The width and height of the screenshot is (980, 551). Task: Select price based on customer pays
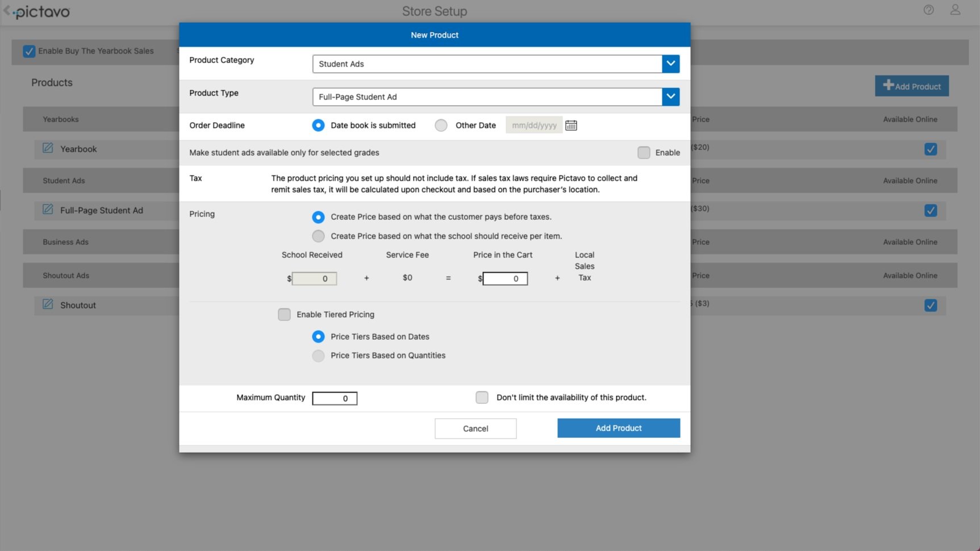[x=318, y=217]
